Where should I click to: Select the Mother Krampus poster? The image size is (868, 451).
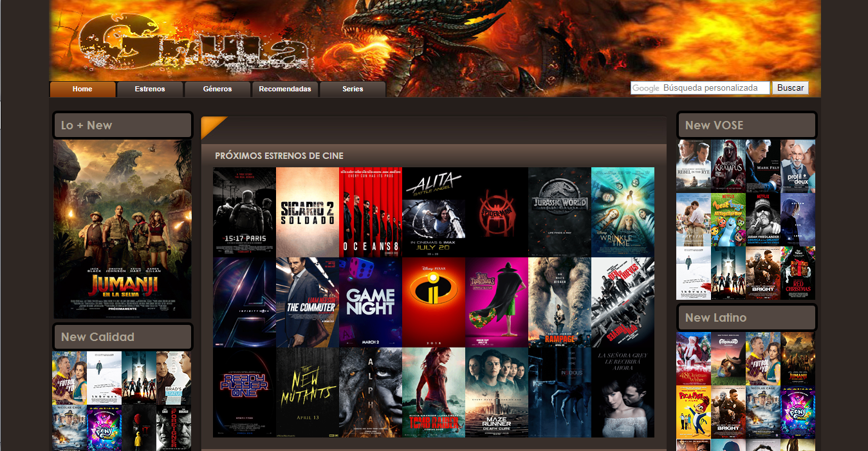(728, 166)
